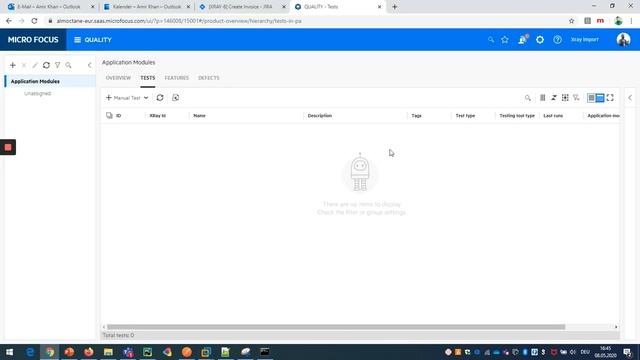The image size is (640, 360).
Task: Open the Xray Import workspace selector
Action: coord(585,40)
